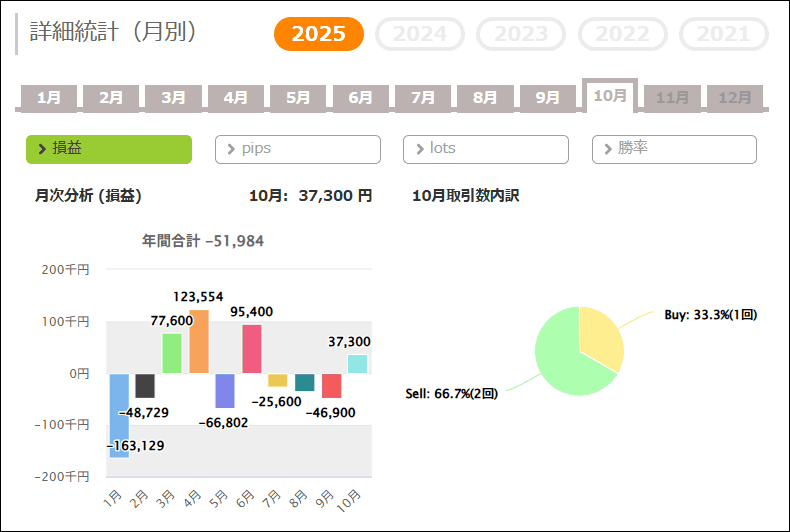This screenshot has height=532, width=790.
Task: Open the 2023 yearly statistics
Action: (521, 34)
